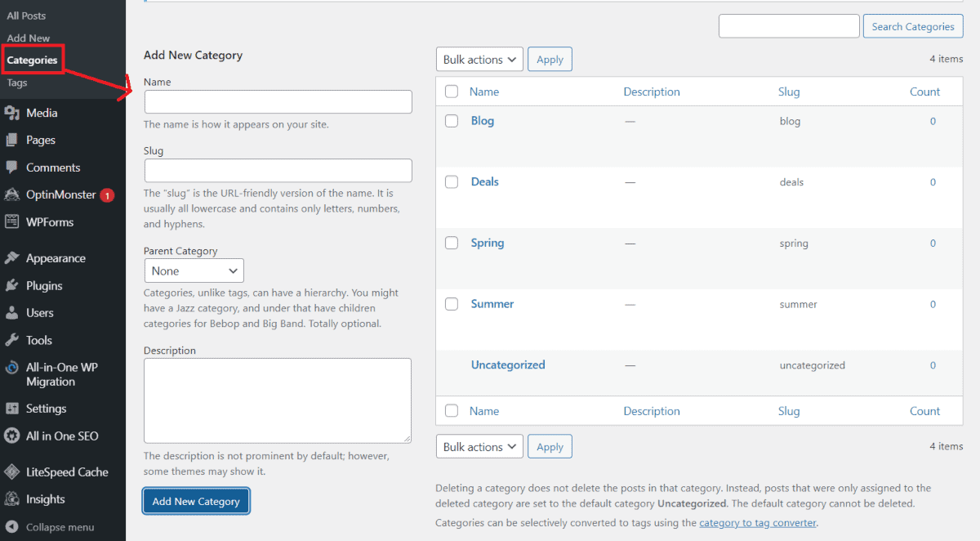980x541 pixels.
Task: Click the OptinMonster notification badge
Action: click(x=107, y=195)
